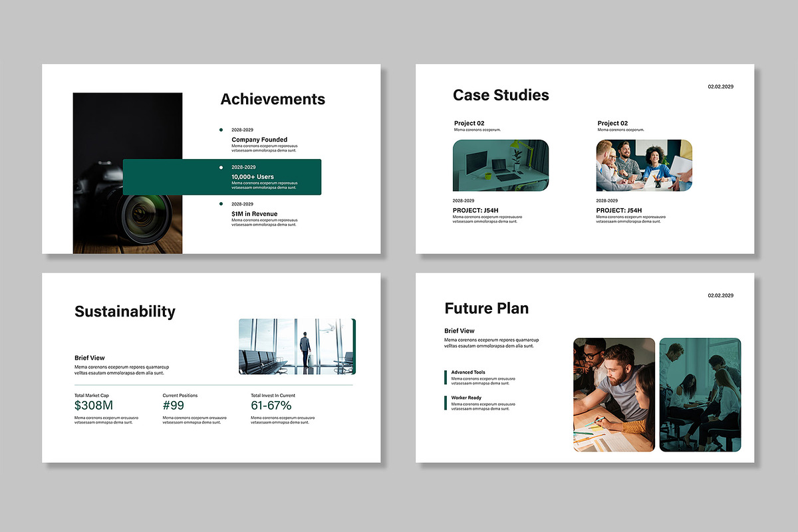
Task: Select the bullet dot beside Company Founded
Action: coord(221,130)
